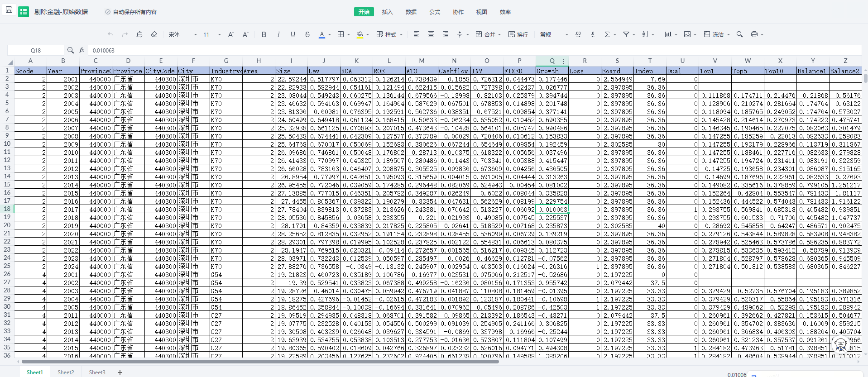
Task: Toggle text wrapping (换行)
Action: 518,34
